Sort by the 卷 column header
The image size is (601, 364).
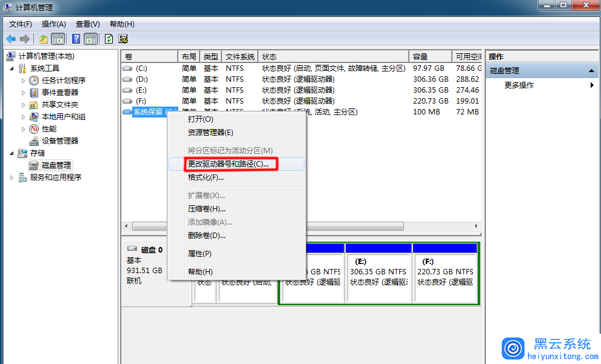(149, 57)
